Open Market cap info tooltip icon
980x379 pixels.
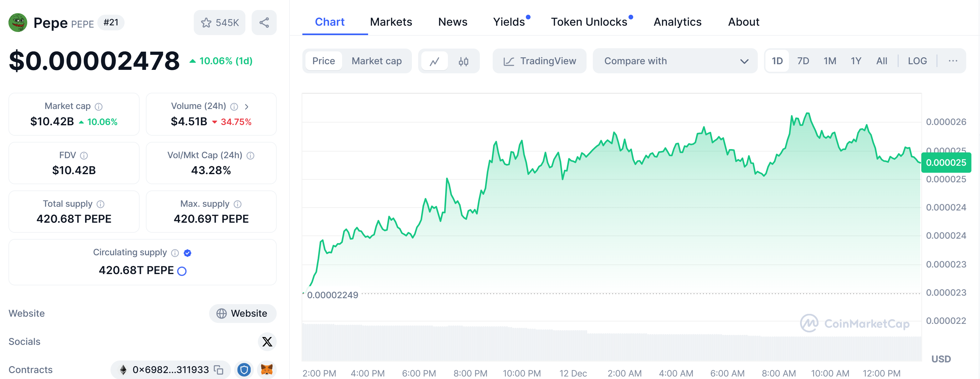[x=99, y=106]
